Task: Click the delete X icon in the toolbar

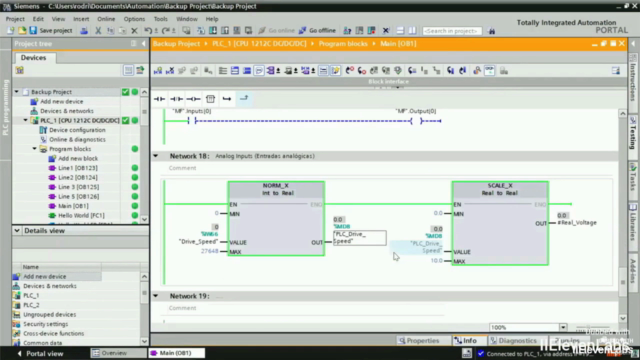Action: [134, 31]
